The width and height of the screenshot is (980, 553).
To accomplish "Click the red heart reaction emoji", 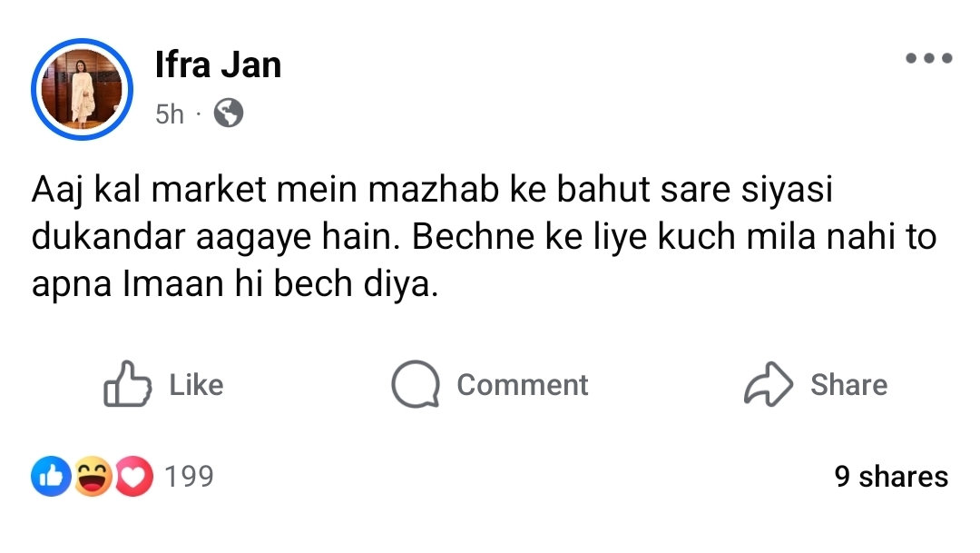I will coord(132,477).
